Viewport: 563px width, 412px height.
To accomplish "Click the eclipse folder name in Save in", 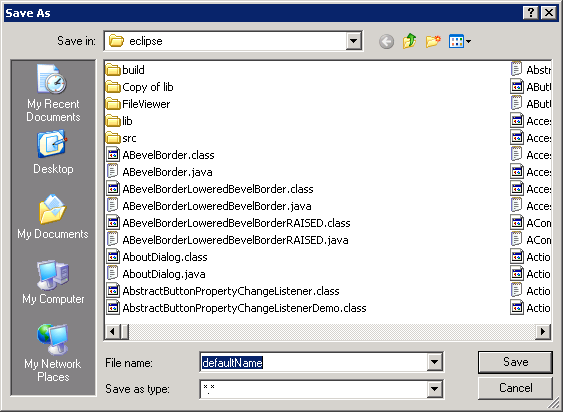I will 146,41.
